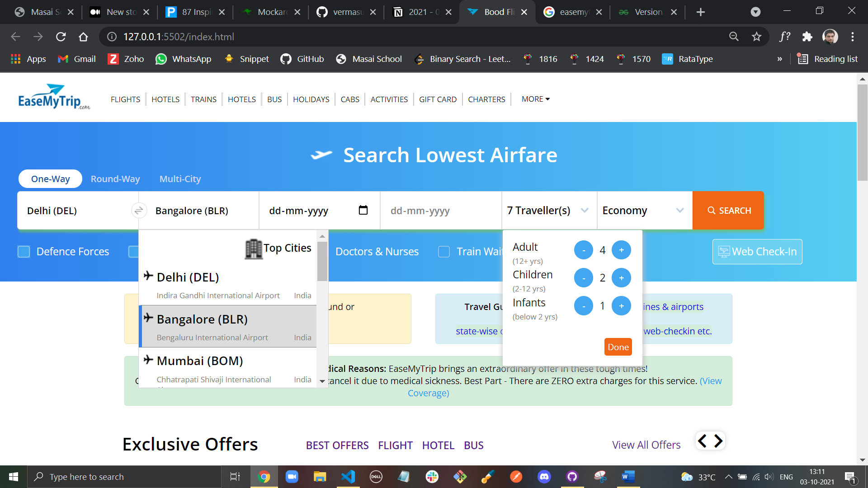Switch to the FLIGHT offers tab

395,445
